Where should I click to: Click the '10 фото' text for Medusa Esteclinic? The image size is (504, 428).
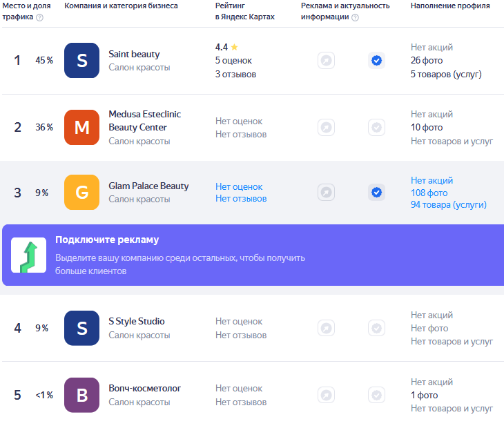[x=427, y=127]
